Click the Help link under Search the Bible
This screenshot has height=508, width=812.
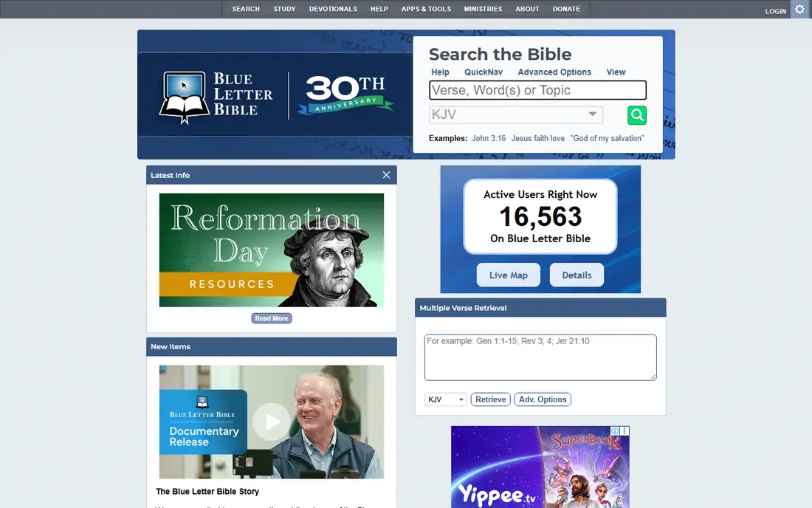coord(440,72)
